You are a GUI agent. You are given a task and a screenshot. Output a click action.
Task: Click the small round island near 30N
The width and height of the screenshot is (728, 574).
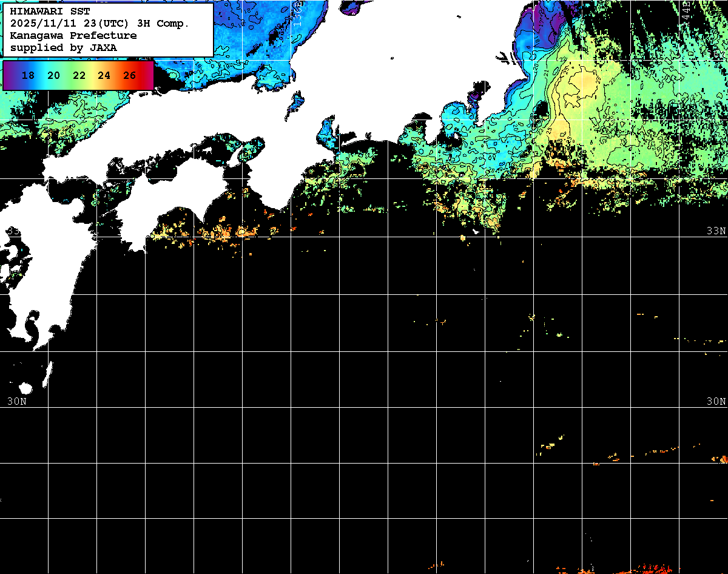25,388
